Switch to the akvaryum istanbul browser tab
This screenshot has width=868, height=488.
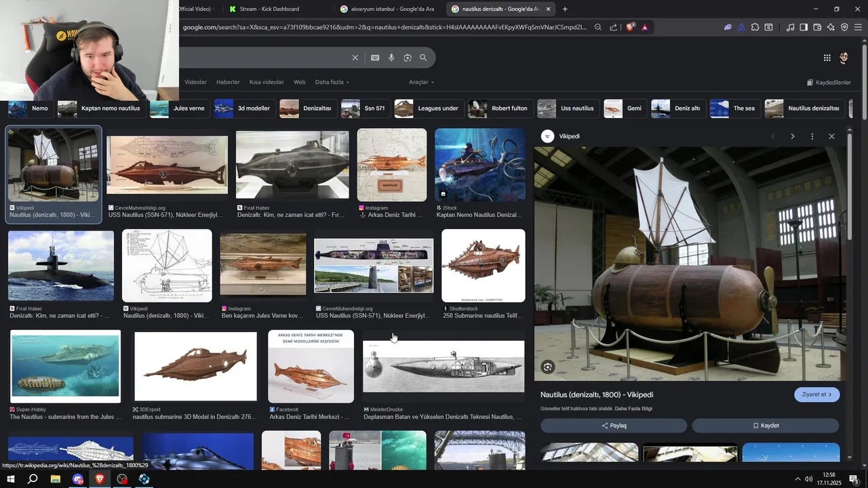[388, 9]
